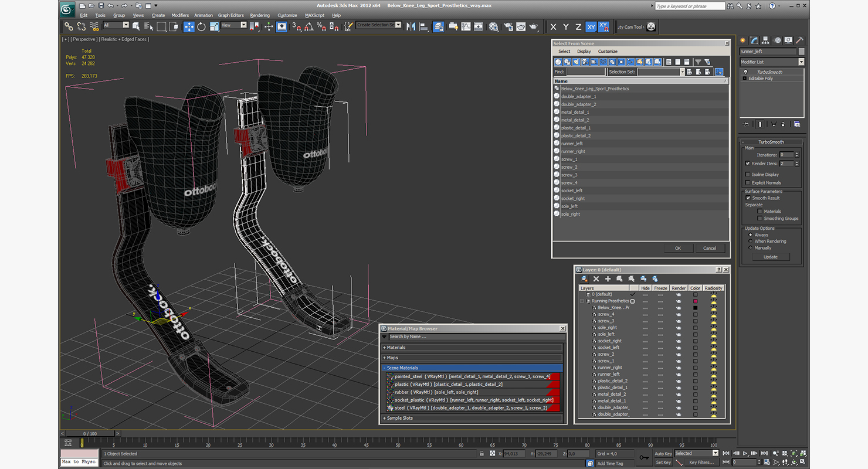The height and width of the screenshot is (469, 868).
Task: Click Cancel in Select From Scene dialog
Action: (x=710, y=248)
